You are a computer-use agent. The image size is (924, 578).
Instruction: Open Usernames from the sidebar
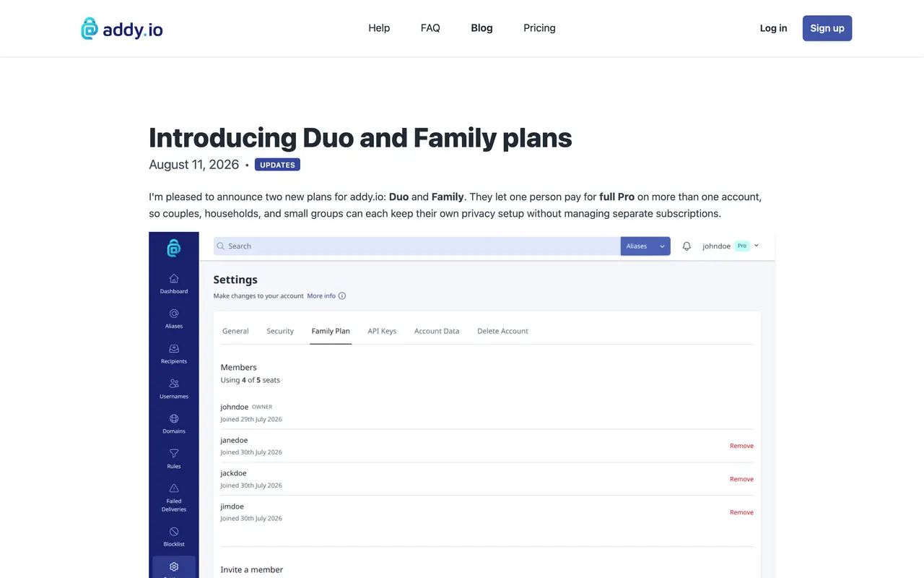pos(174,389)
